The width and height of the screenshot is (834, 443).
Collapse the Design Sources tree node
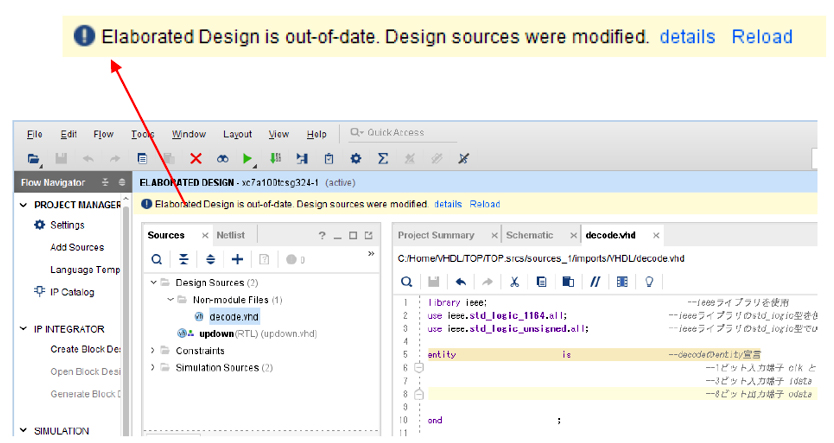pyautogui.click(x=153, y=282)
